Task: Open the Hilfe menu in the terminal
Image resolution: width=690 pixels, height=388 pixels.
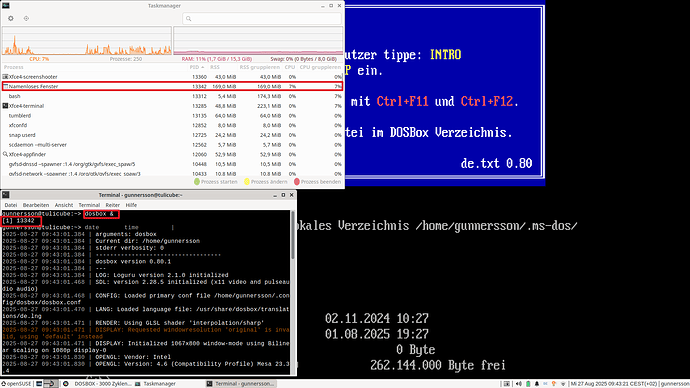Action: tap(131, 205)
